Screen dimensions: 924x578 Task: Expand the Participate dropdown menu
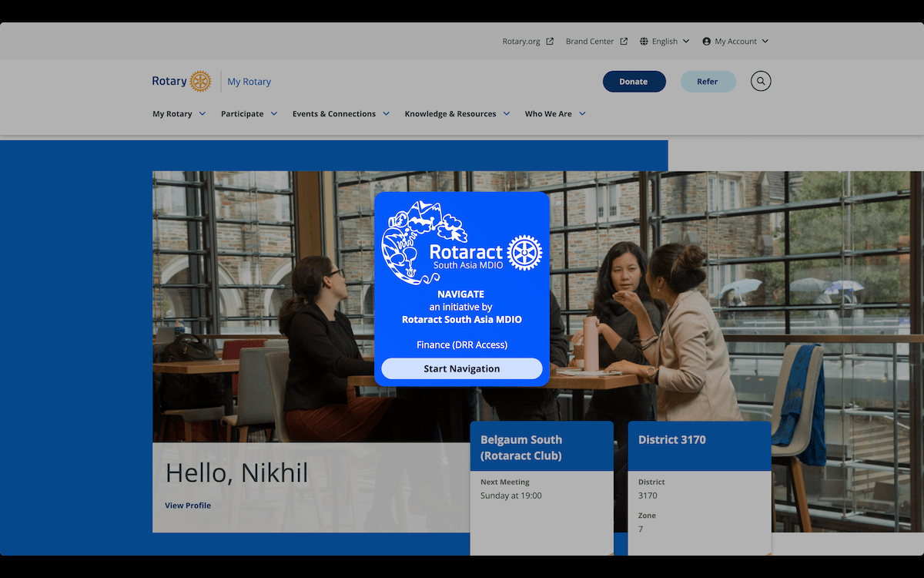coord(249,114)
